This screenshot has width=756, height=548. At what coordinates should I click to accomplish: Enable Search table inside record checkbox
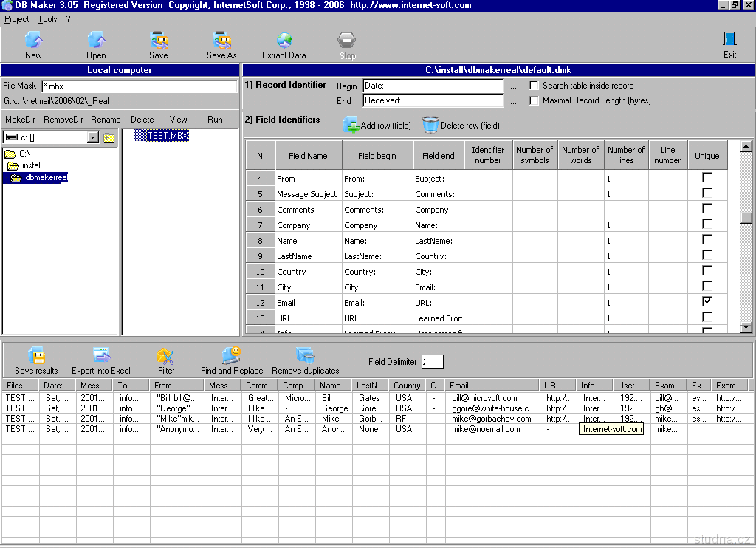click(535, 86)
